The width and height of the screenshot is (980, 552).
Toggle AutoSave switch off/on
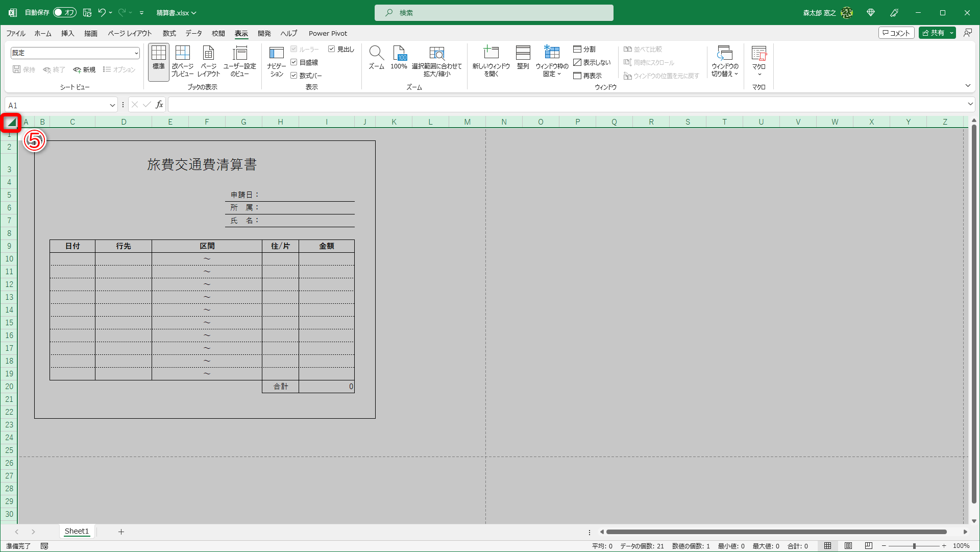(65, 12)
